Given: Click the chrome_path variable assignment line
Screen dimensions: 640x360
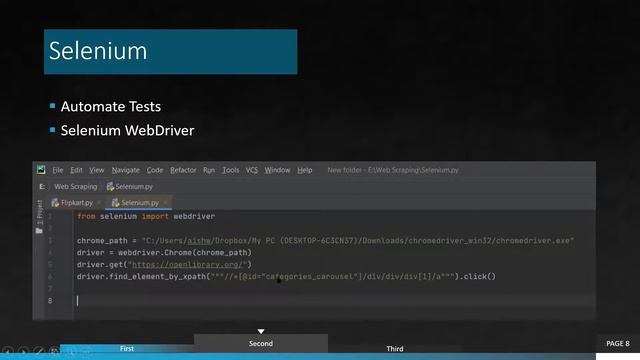Looking at the screenshot, I should [x=325, y=240].
